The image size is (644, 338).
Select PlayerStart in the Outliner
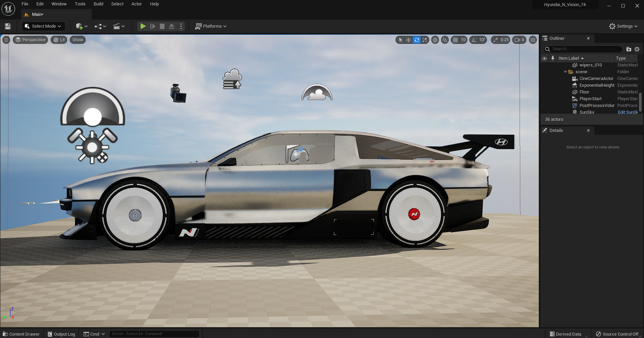(x=590, y=99)
